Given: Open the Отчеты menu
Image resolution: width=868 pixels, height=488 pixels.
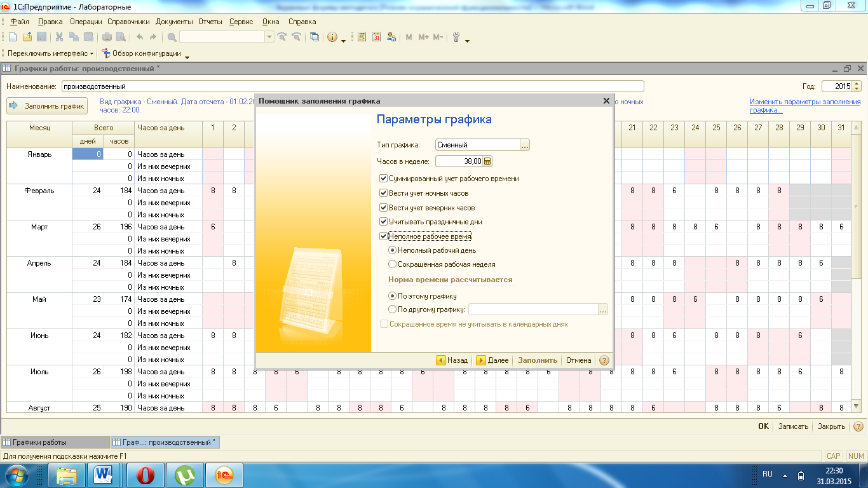Looking at the screenshot, I should pyautogui.click(x=210, y=22).
